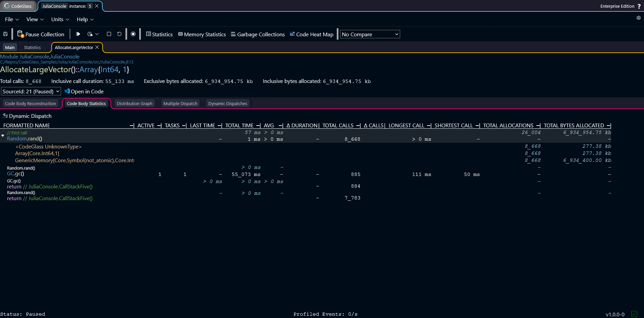
Task: Sort by FORMATTED NAME column header
Action: click(26, 126)
